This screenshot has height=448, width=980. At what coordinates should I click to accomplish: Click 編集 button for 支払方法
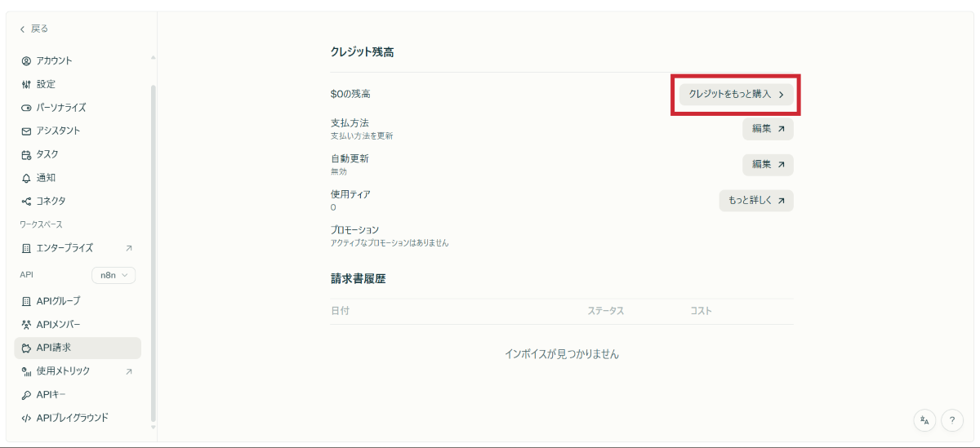pos(768,129)
